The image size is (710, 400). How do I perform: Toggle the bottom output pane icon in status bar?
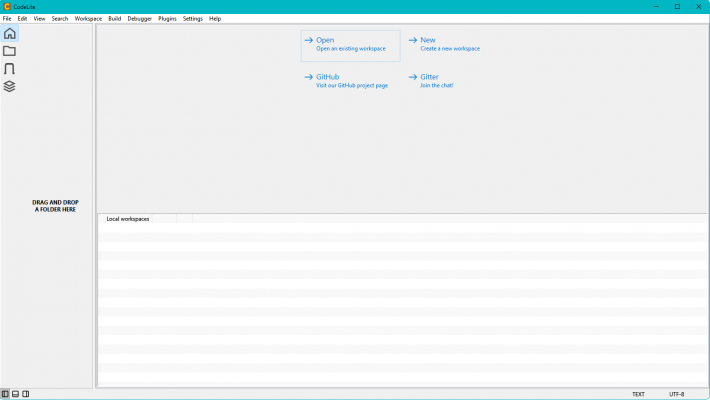coord(15,394)
